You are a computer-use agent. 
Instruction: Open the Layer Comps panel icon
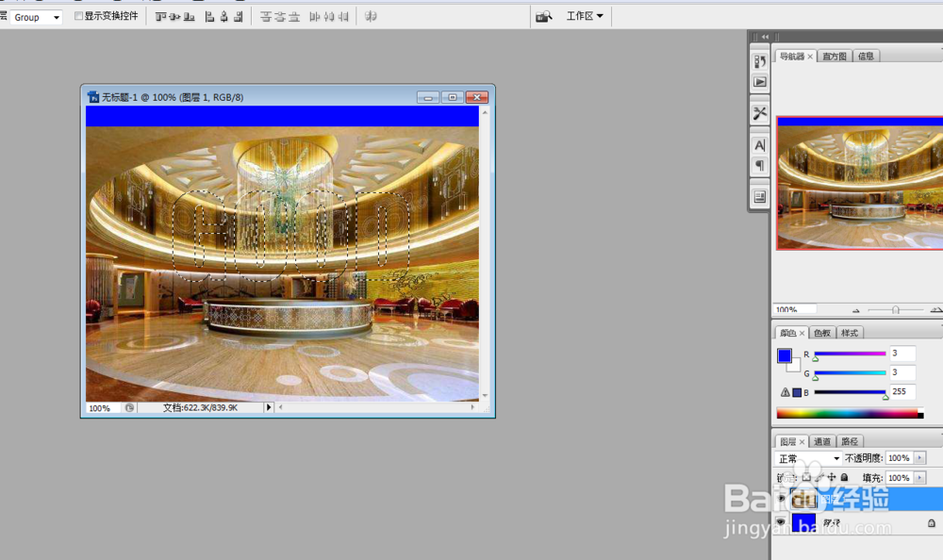pyautogui.click(x=760, y=197)
